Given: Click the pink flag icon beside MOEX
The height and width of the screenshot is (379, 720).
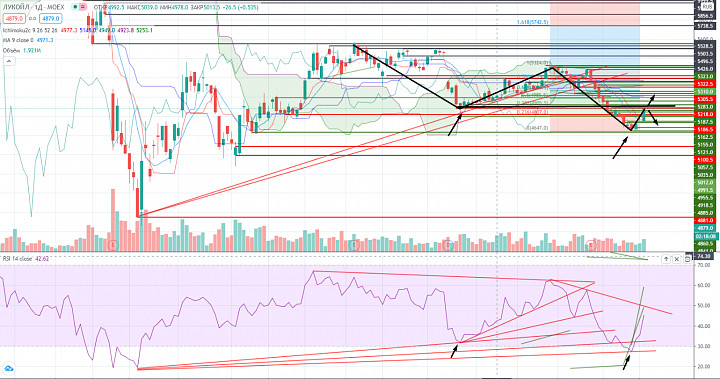Looking at the screenshot, I should (83, 7).
